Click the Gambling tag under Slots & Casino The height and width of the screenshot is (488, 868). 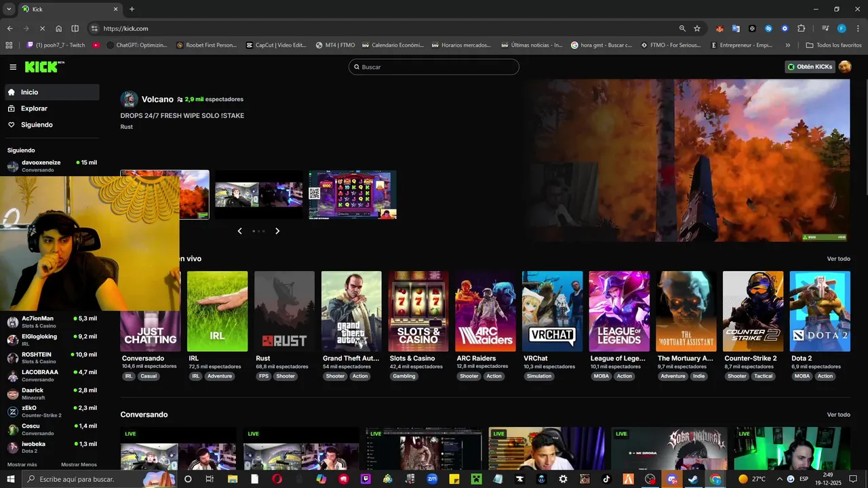pyautogui.click(x=404, y=376)
